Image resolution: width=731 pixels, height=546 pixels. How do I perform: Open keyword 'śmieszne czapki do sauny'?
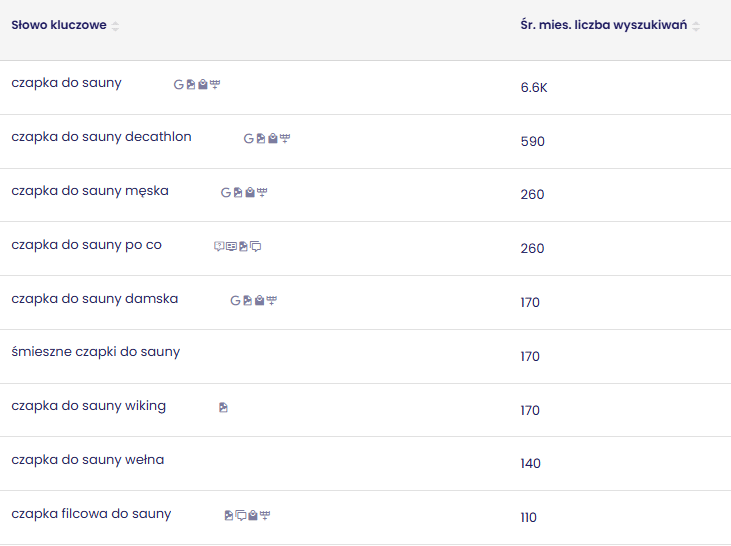pyautogui.click(x=96, y=352)
